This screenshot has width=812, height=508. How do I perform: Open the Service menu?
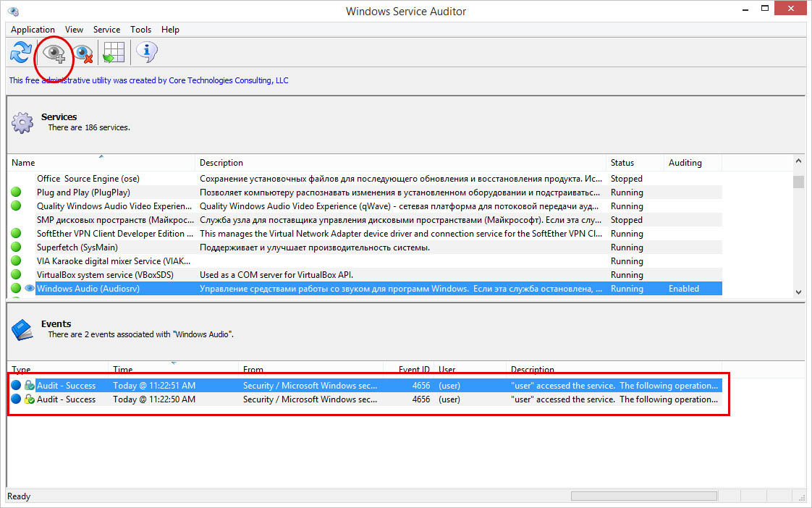click(x=106, y=30)
